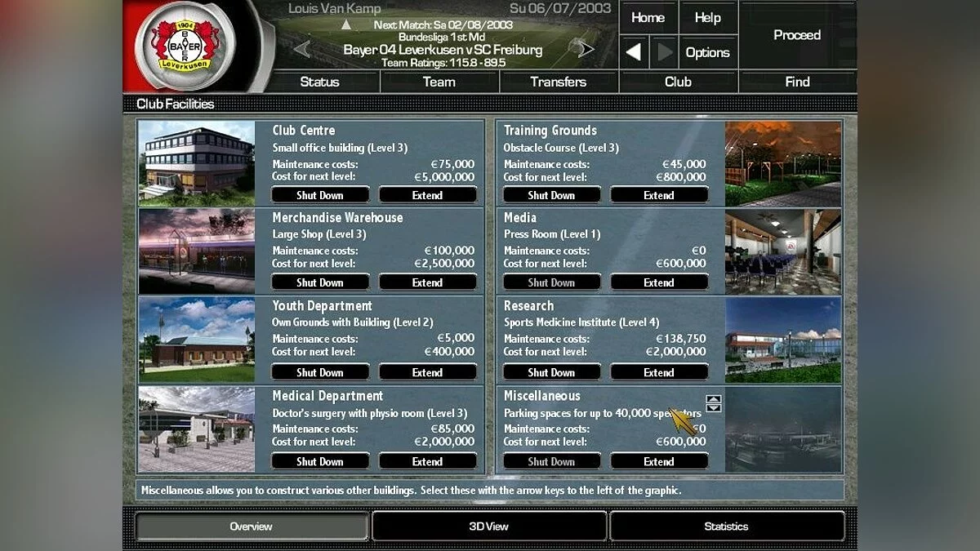
Task: Open game Options
Action: point(708,52)
